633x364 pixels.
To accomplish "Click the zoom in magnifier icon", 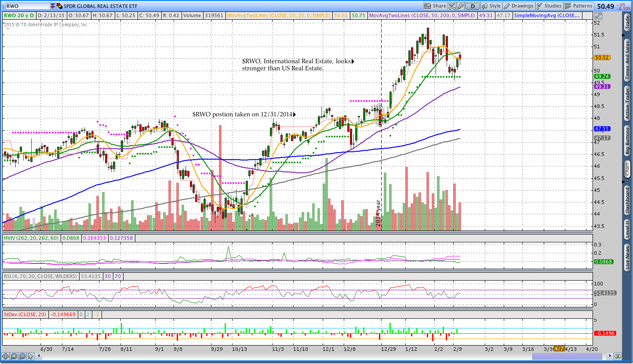I will [x=14, y=356].
